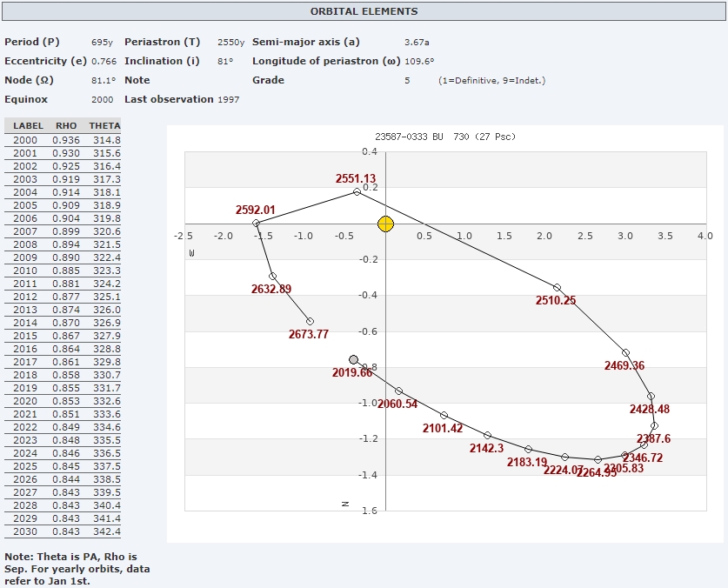Select the orbit point at 2060.54
Viewport: 728px width, 588px height.
tap(398, 391)
